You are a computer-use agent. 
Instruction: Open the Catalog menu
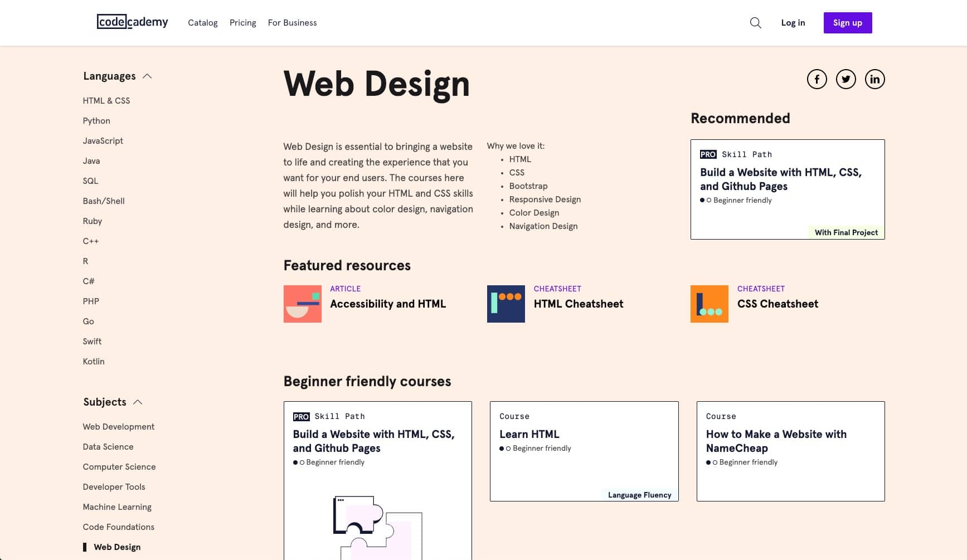[x=203, y=23]
